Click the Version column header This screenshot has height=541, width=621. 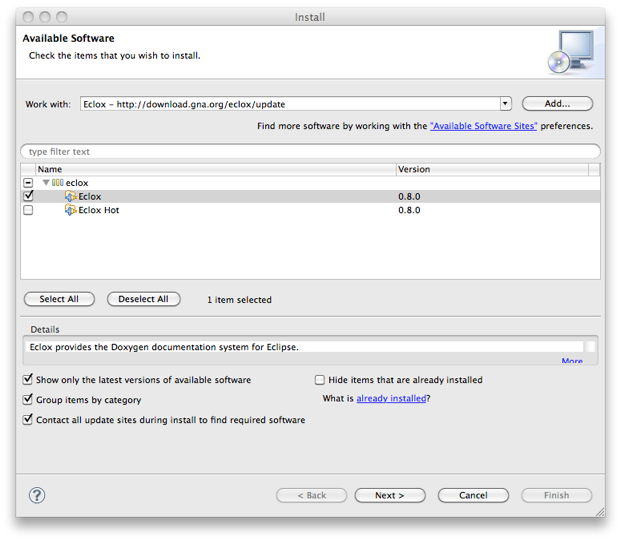(x=492, y=169)
